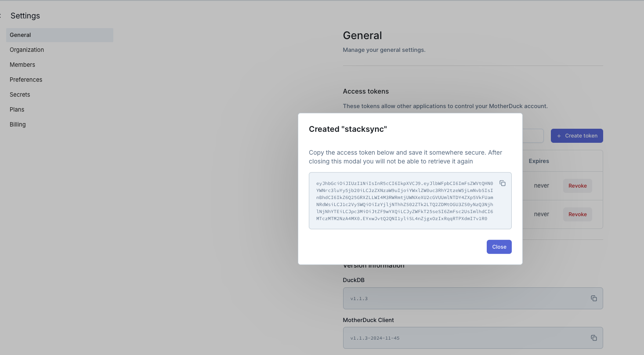Close the Created "stacksync" modal
644x355 pixels.
coord(499,247)
